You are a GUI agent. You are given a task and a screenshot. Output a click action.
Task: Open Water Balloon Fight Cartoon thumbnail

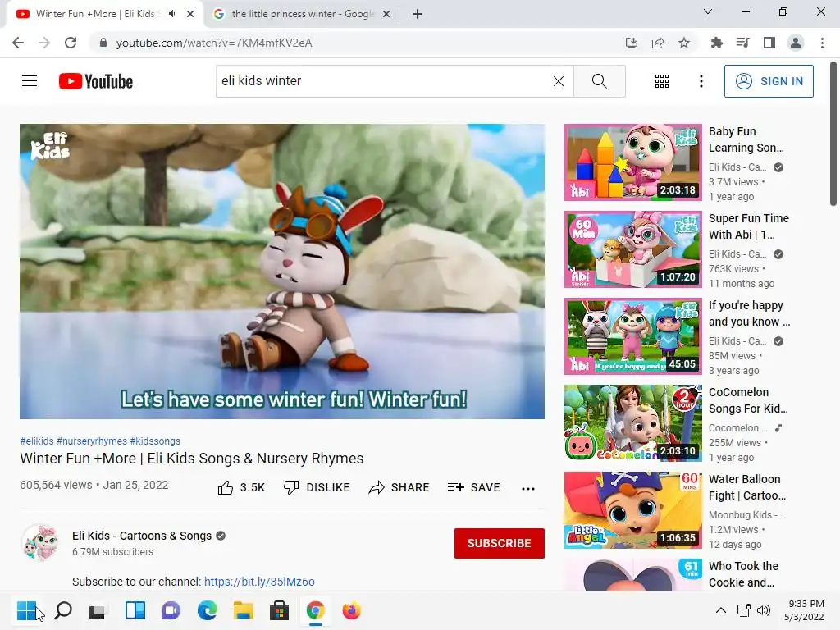pos(633,510)
